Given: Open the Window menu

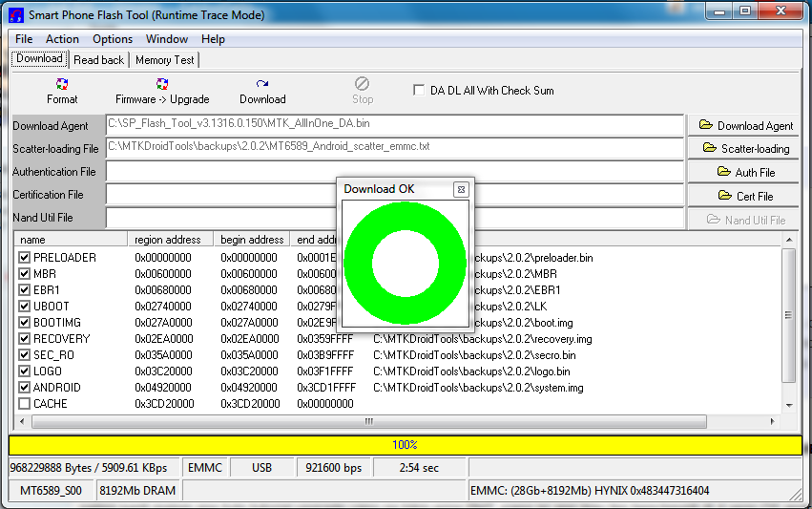Looking at the screenshot, I should (167, 39).
